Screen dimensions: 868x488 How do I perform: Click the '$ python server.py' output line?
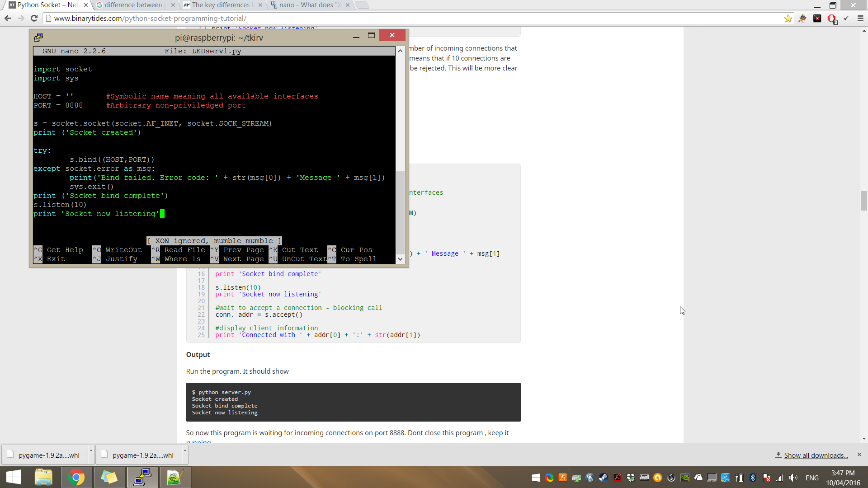(x=221, y=392)
